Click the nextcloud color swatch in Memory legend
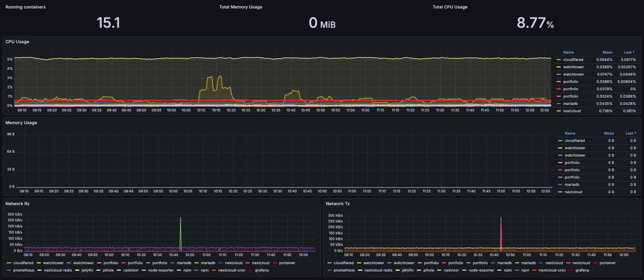The height and width of the screenshot is (280, 644). point(560,192)
